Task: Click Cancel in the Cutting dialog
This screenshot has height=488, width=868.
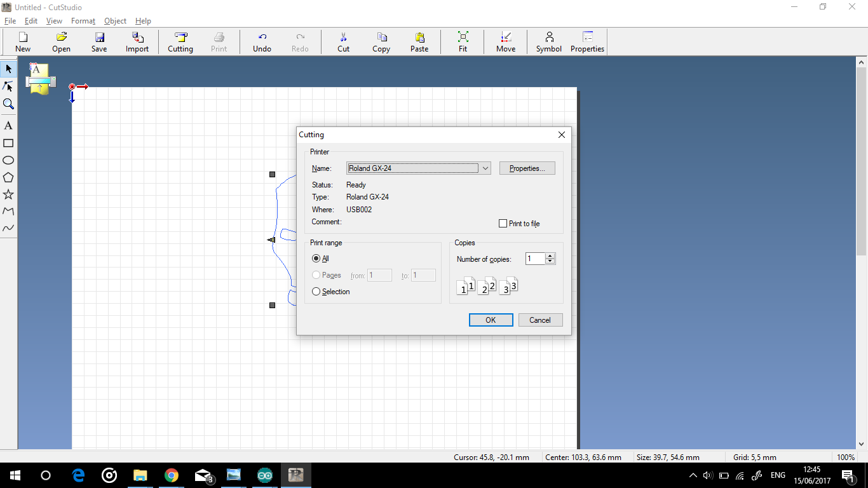Action: [540, 320]
